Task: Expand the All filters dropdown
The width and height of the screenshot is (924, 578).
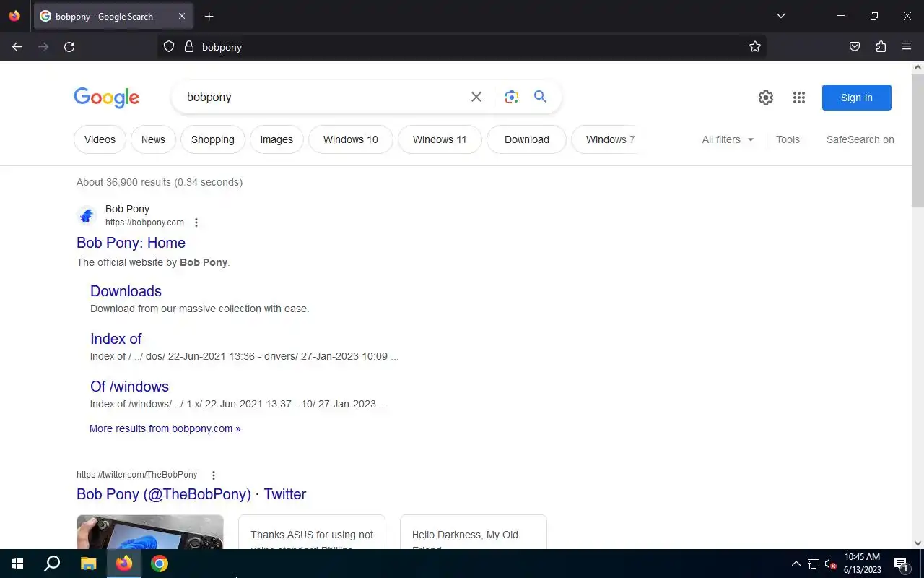Action: [728, 139]
